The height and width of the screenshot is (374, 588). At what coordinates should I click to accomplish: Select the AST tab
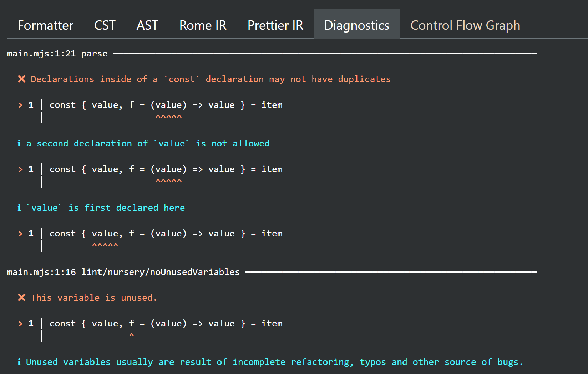147,25
